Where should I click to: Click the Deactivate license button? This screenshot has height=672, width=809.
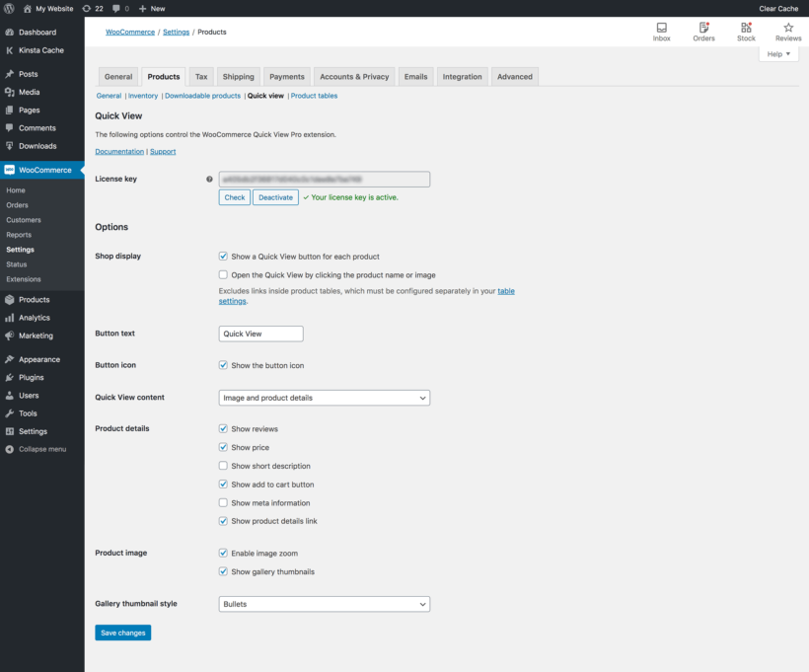click(275, 197)
